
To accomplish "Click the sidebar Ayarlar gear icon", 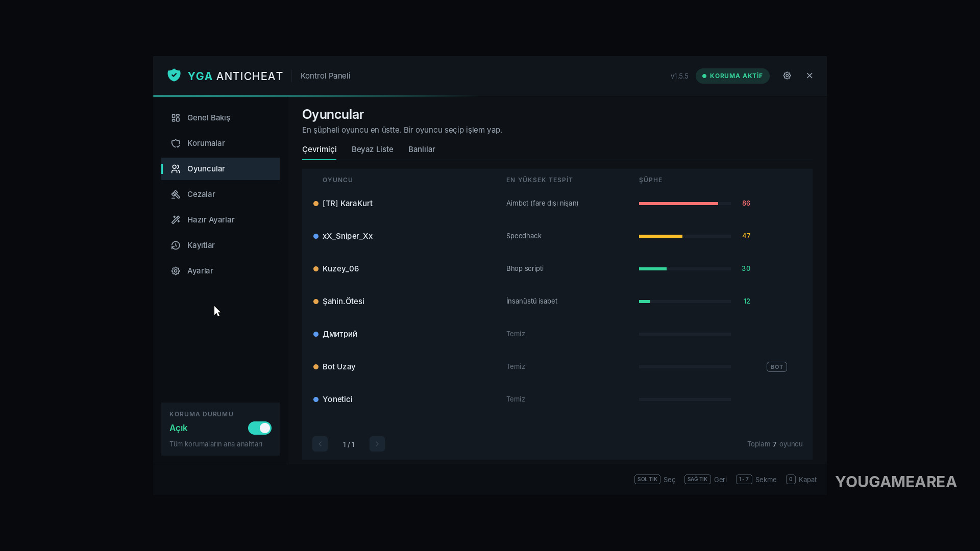I will pos(176,271).
